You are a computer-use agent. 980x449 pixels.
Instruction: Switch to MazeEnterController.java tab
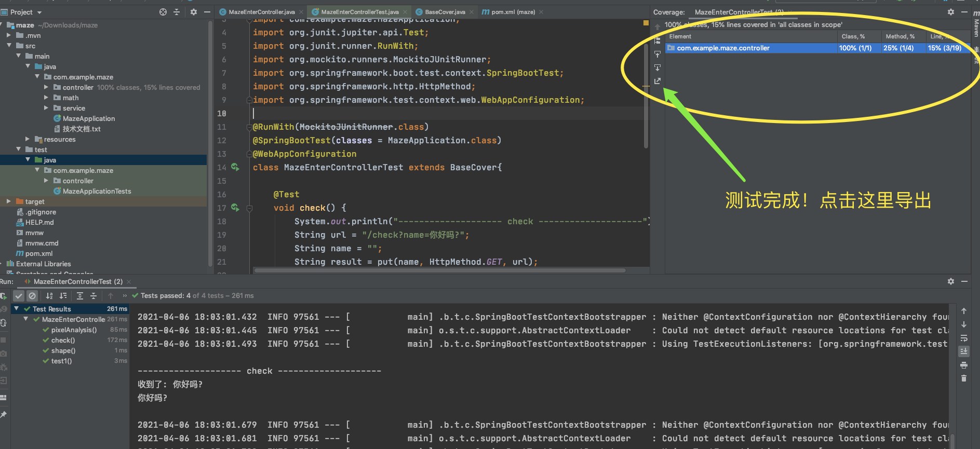pyautogui.click(x=261, y=12)
